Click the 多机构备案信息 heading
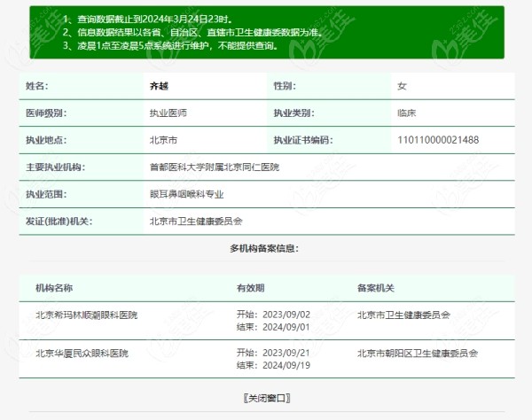 (264, 248)
